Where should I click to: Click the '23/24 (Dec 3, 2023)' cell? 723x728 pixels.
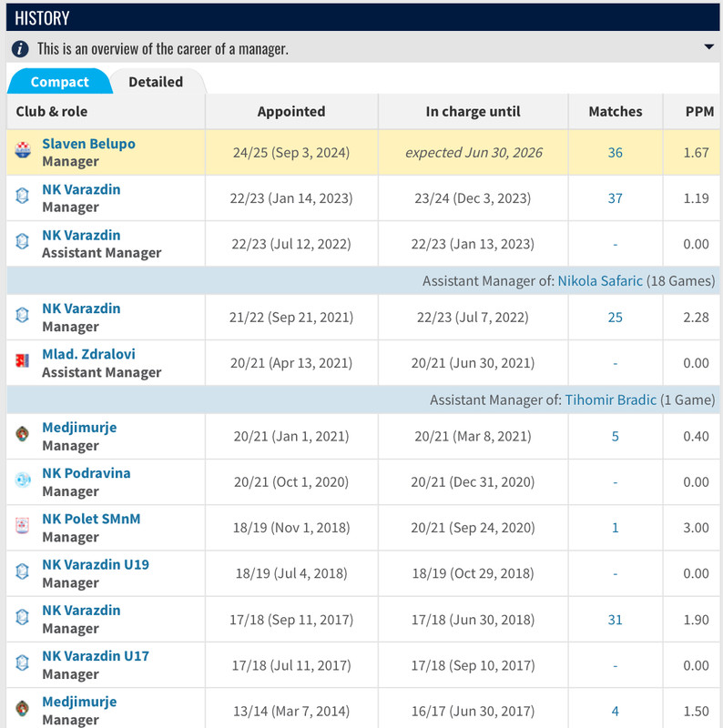[473, 198]
